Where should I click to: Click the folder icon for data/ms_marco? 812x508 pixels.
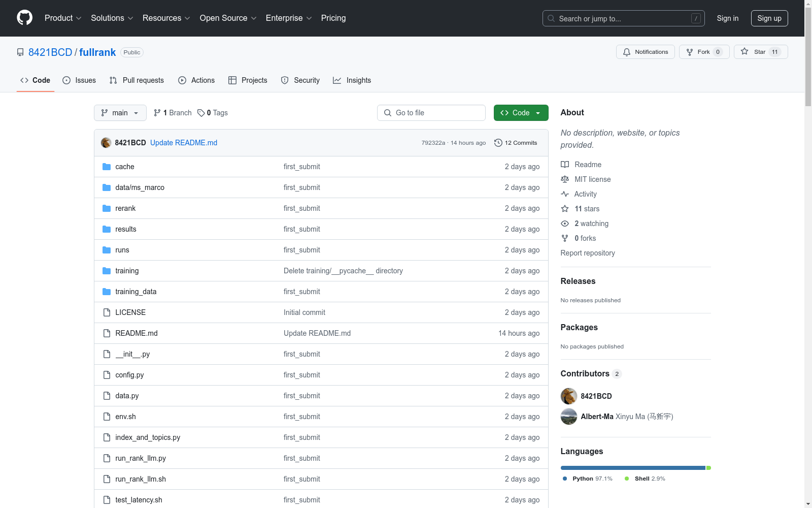(x=107, y=187)
